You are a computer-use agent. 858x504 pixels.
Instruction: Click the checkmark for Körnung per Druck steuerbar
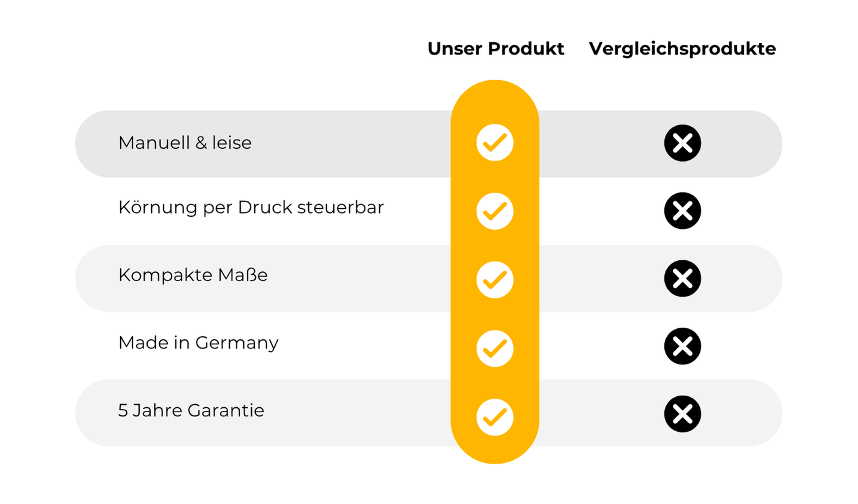[495, 211]
